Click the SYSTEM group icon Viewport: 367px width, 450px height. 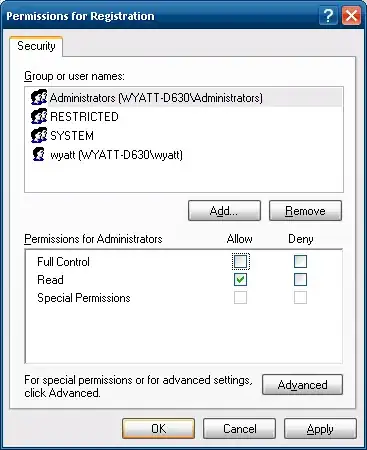click(39, 136)
